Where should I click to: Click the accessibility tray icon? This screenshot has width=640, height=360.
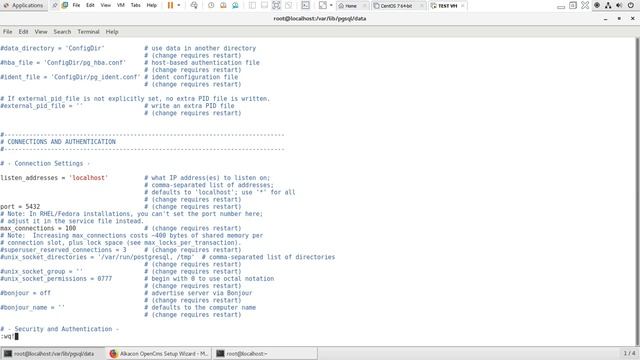coord(597,5)
